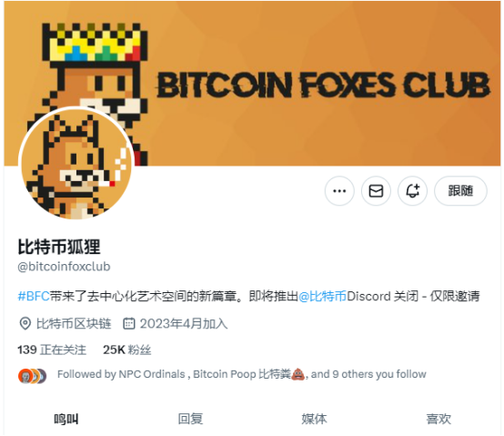
Task: Switch to the 回复 replies tab
Action: pos(190,419)
